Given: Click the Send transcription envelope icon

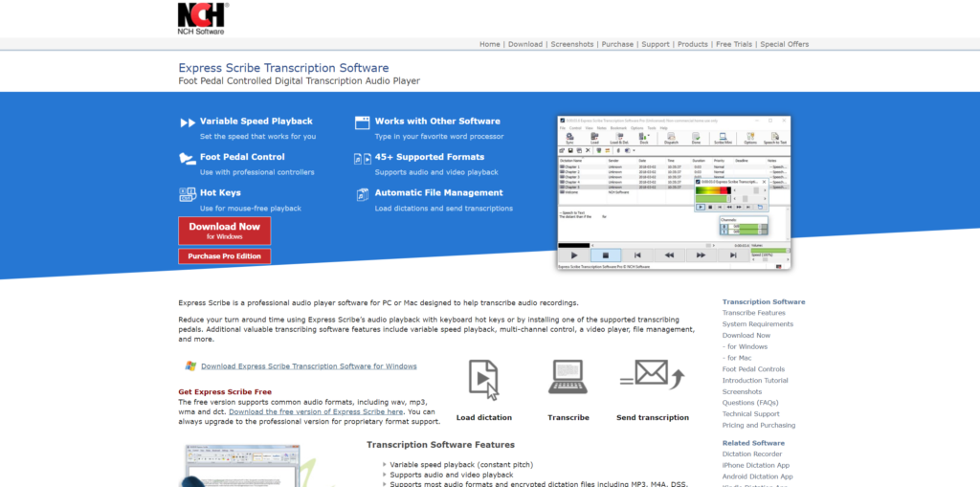Looking at the screenshot, I should (651, 374).
